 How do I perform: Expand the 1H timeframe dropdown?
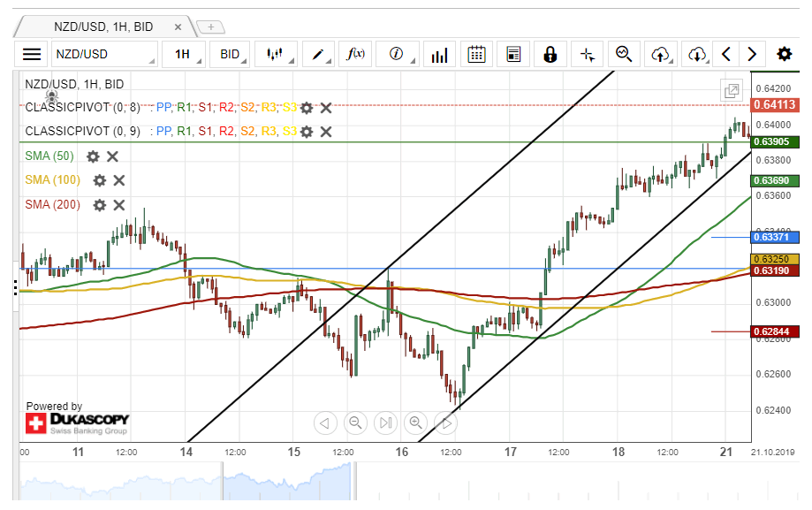tap(183, 54)
